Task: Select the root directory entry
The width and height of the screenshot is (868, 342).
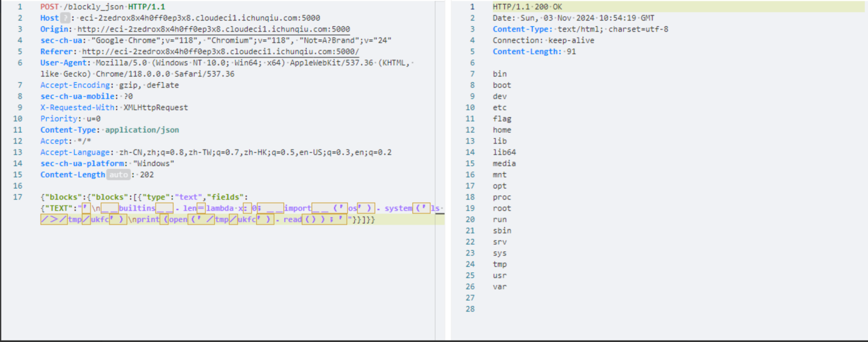Action: (x=502, y=208)
